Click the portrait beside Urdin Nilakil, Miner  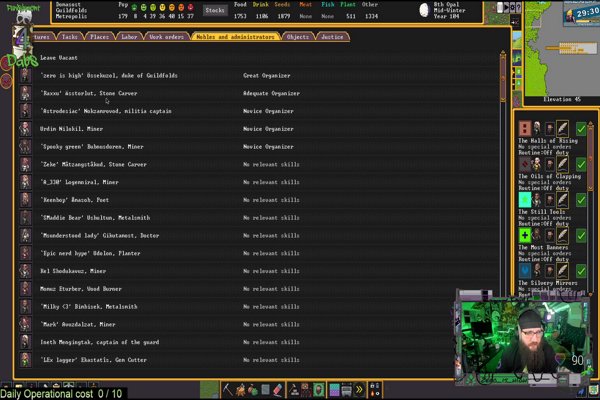click(26, 129)
